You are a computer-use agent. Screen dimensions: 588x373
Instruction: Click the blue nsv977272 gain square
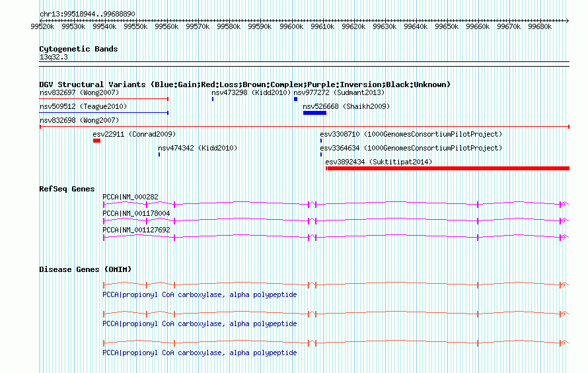[295, 99]
